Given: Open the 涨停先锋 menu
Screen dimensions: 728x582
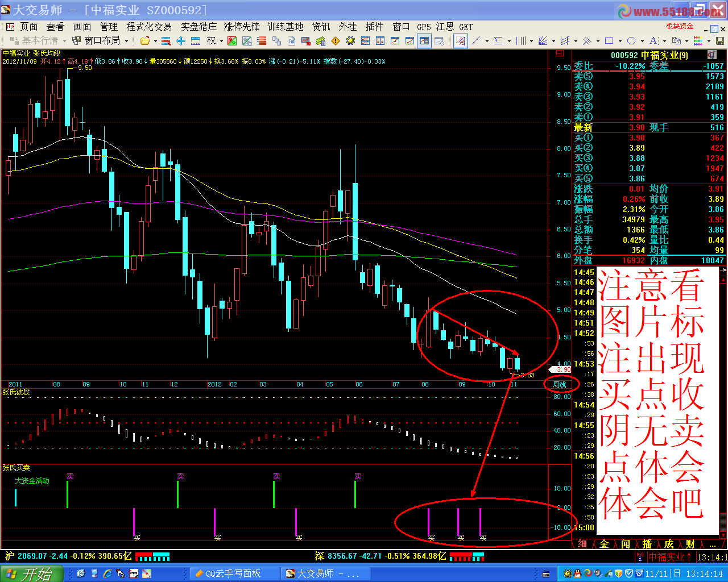Looking at the screenshot, I should pos(242,27).
